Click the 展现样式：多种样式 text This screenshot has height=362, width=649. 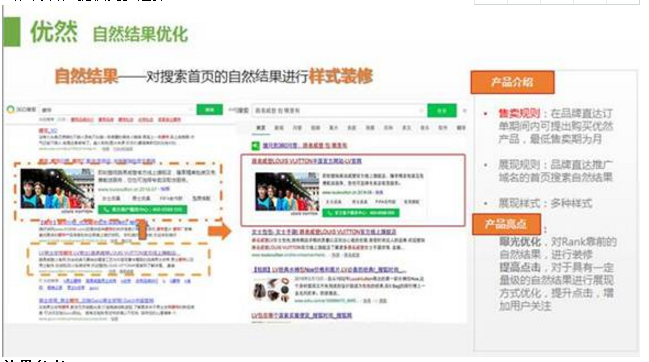coord(545,203)
